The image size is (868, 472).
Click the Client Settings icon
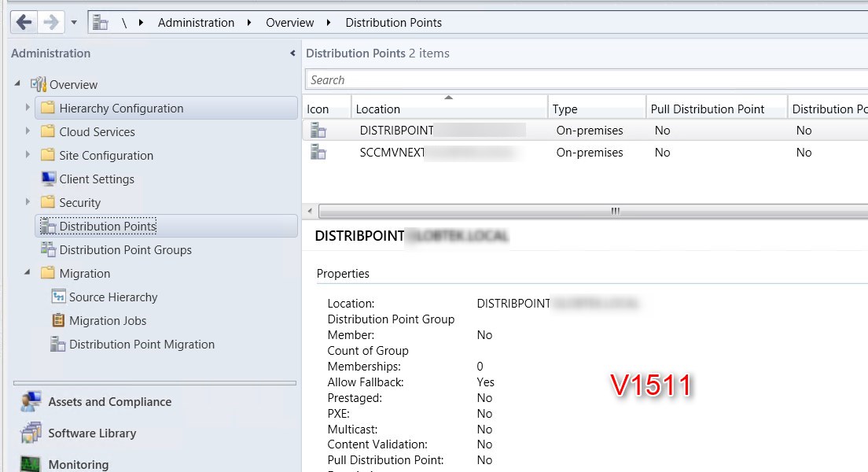pos(49,179)
